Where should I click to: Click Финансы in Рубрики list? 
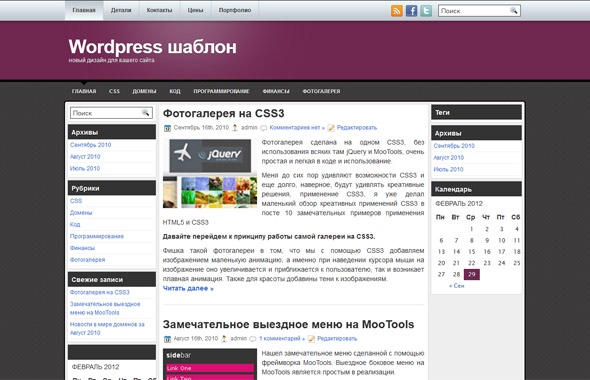(82, 248)
